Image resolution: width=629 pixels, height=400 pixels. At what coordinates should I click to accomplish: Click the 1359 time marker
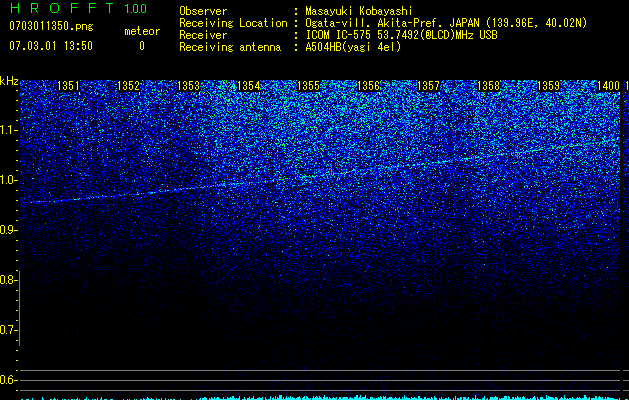pos(548,86)
